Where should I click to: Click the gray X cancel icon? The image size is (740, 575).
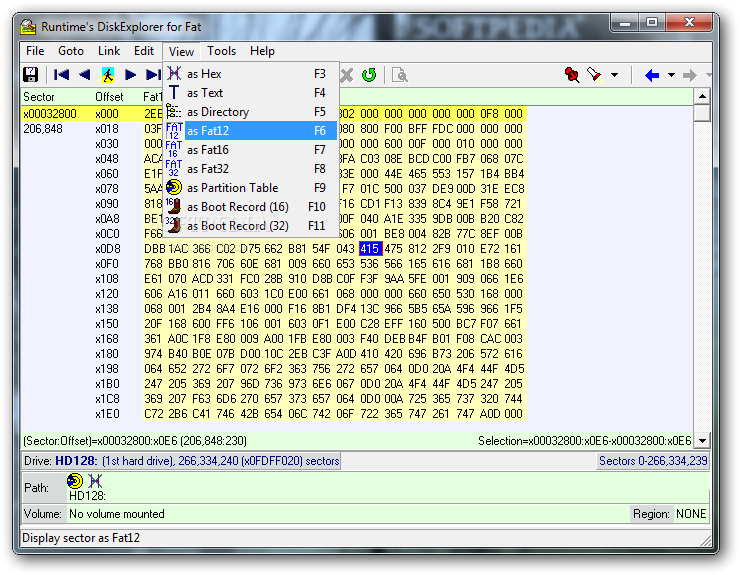347,75
